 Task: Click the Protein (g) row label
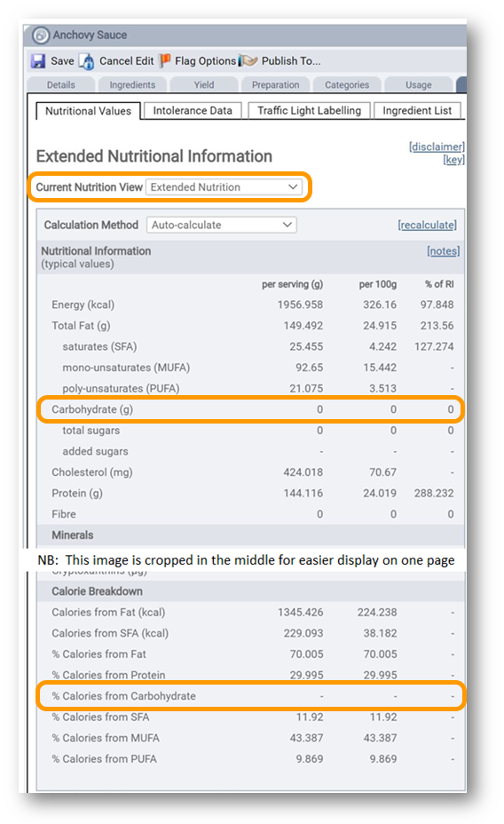point(77,494)
